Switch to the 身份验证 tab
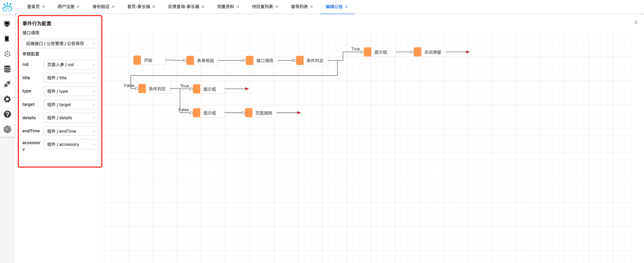This screenshot has width=644, height=263. pos(101,7)
